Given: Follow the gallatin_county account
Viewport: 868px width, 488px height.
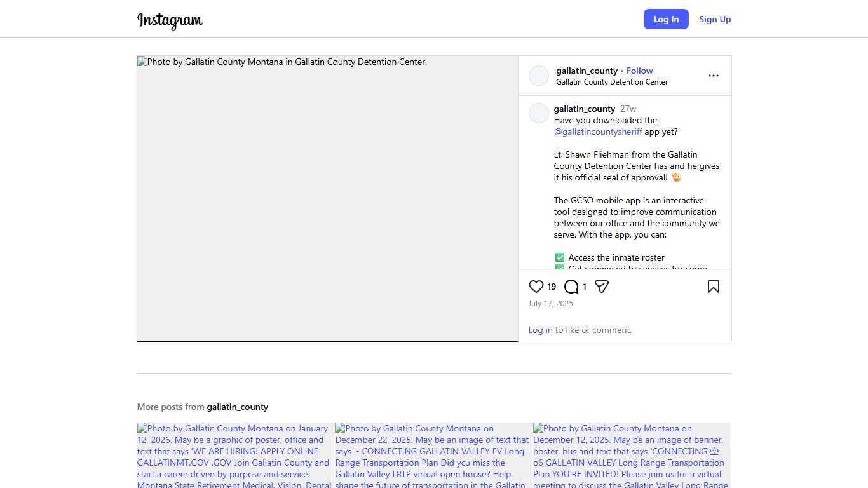Looking at the screenshot, I should pos(639,71).
